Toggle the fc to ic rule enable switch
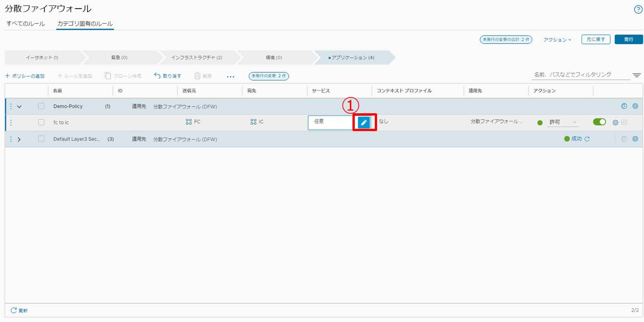The width and height of the screenshot is (644, 322). pyautogui.click(x=599, y=122)
